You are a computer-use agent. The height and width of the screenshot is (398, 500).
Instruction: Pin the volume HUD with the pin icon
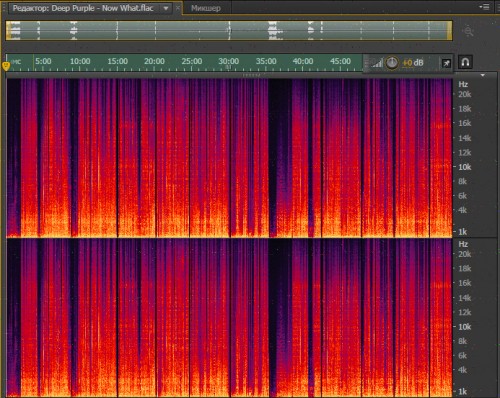coord(446,63)
